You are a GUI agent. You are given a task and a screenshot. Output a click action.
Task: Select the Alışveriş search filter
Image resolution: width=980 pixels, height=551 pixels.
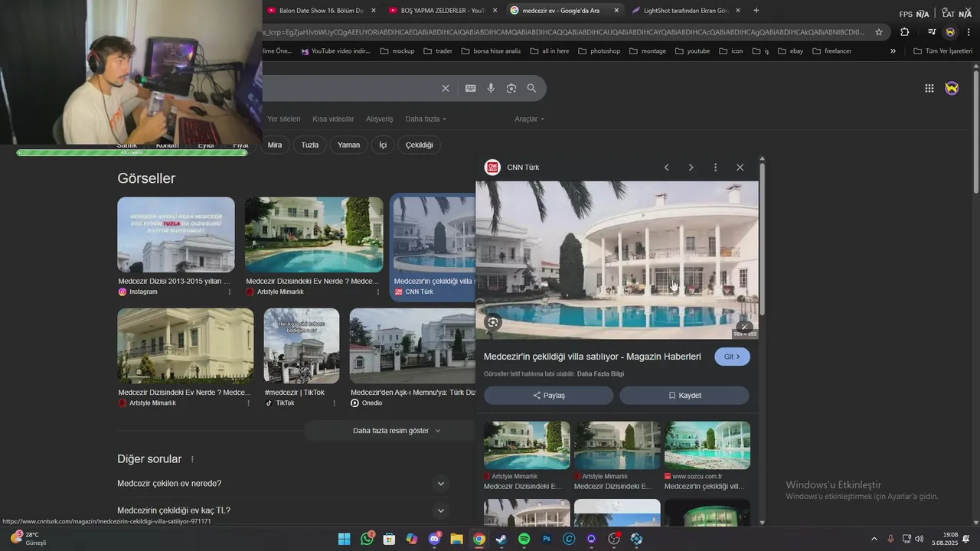(380, 119)
